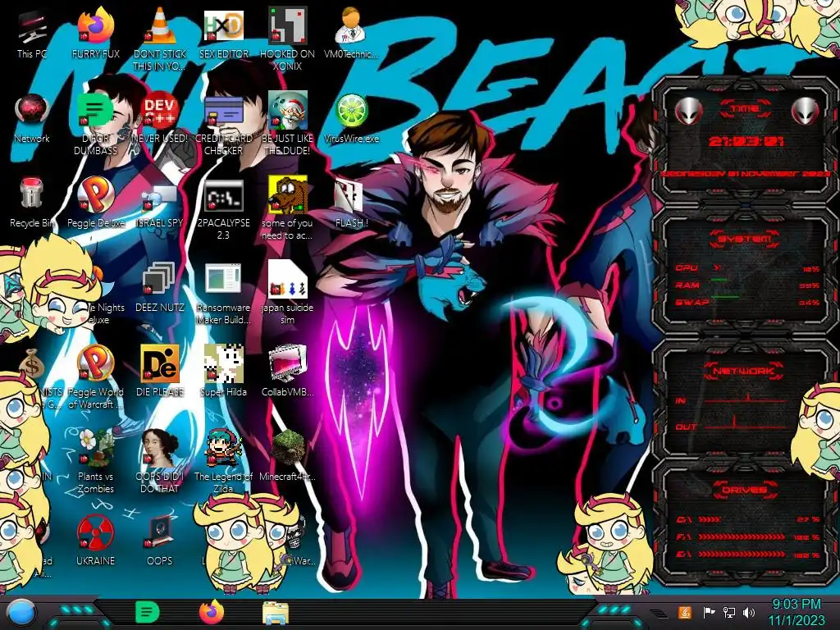Select the SEX EDITOR HxD shortcut
This screenshot has height=630, width=840.
[224, 33]
